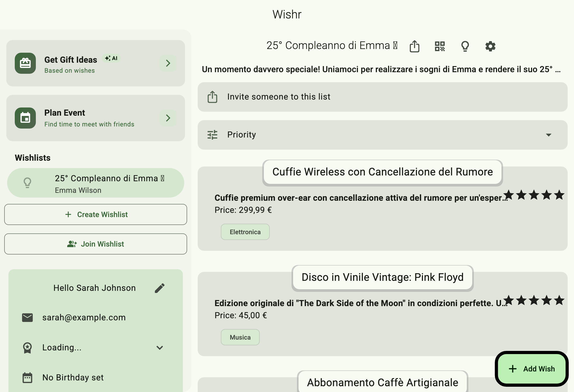Click the Musica category tag
The height and width of the screenshot is (392, 574).
coord(240,337)
